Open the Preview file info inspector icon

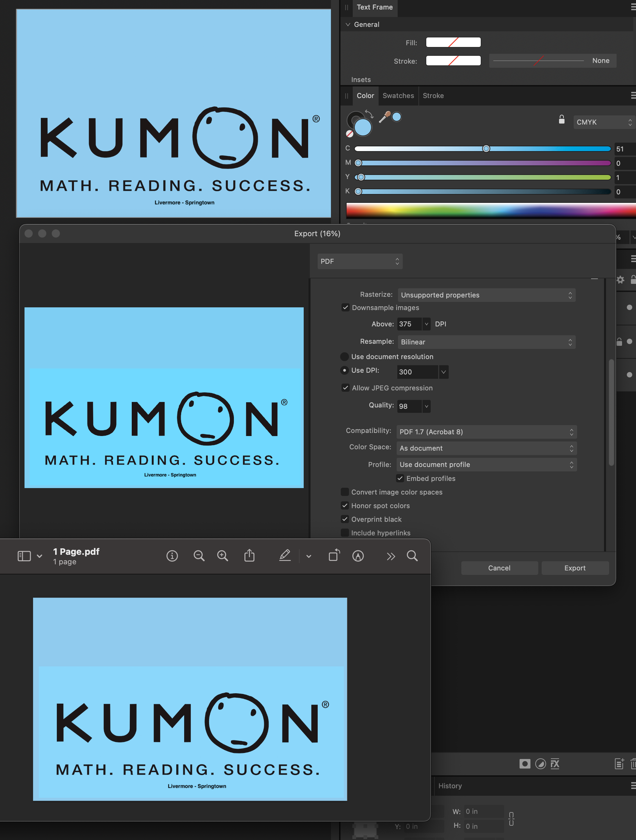point(172,556)
